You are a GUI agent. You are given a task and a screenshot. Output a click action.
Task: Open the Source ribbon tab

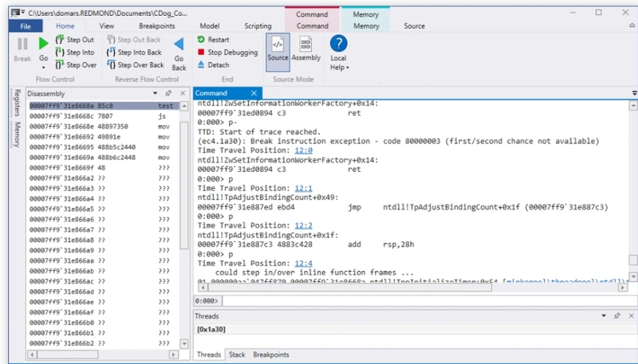click(414, 26)
